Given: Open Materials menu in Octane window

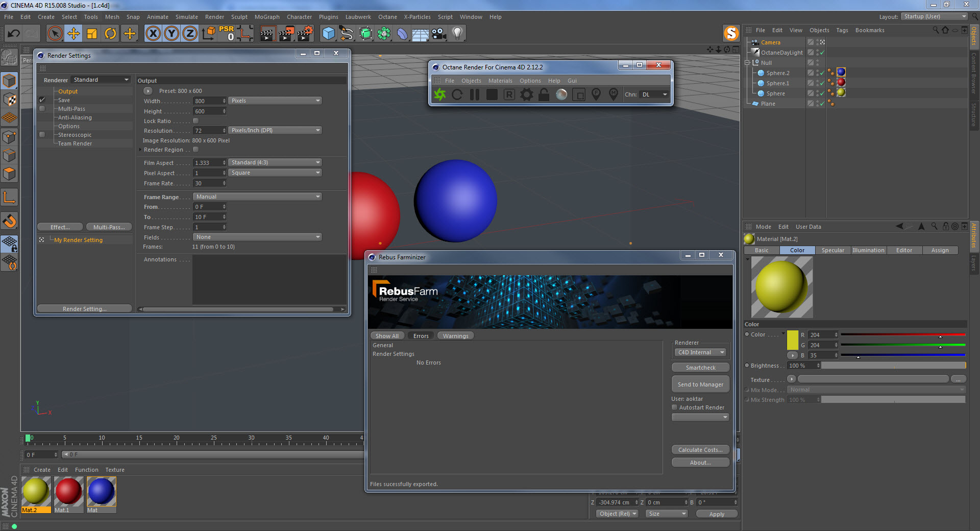Looking at the screenshot, I should [500, 81].
